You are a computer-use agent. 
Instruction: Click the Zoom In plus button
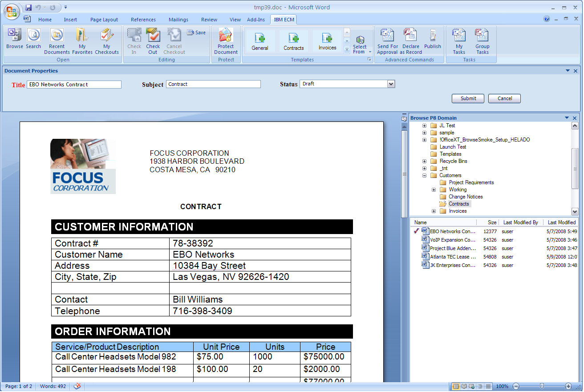click(x=568, y=386)
